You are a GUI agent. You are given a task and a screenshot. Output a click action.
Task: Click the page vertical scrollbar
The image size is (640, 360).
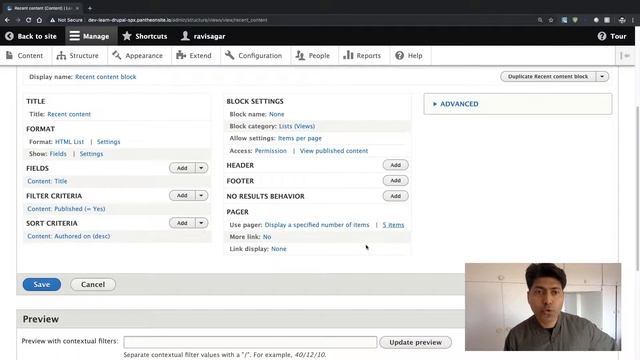[638, 188]
